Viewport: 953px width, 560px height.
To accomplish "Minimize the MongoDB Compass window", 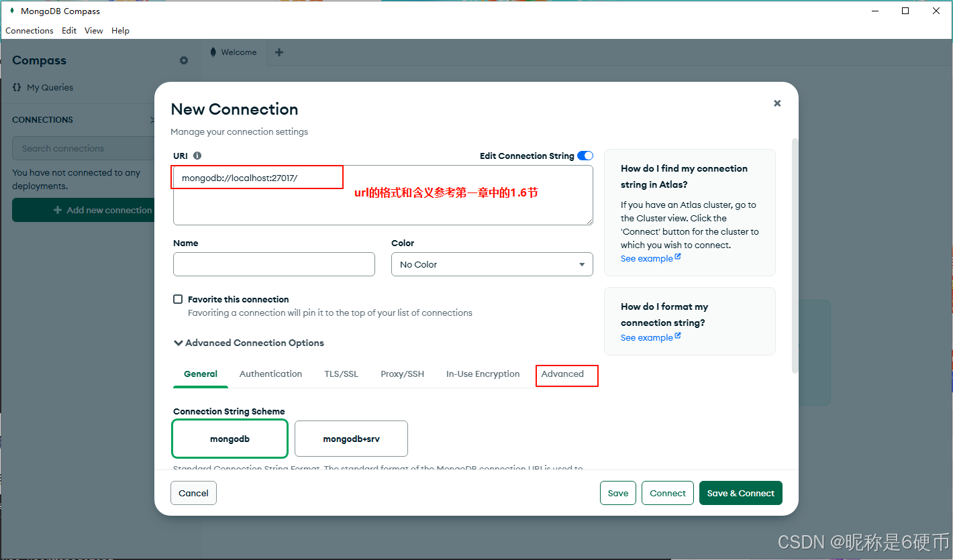I will coord(874,11).
